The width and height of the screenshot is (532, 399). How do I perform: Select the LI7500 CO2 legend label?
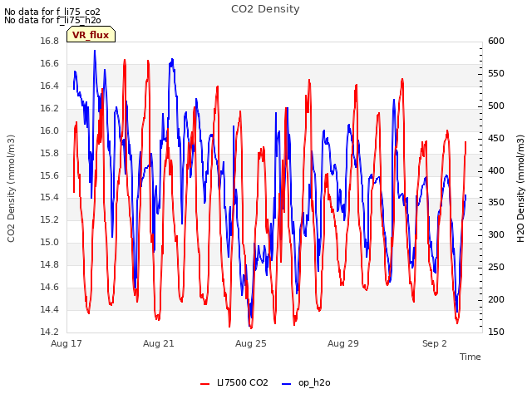243,382
